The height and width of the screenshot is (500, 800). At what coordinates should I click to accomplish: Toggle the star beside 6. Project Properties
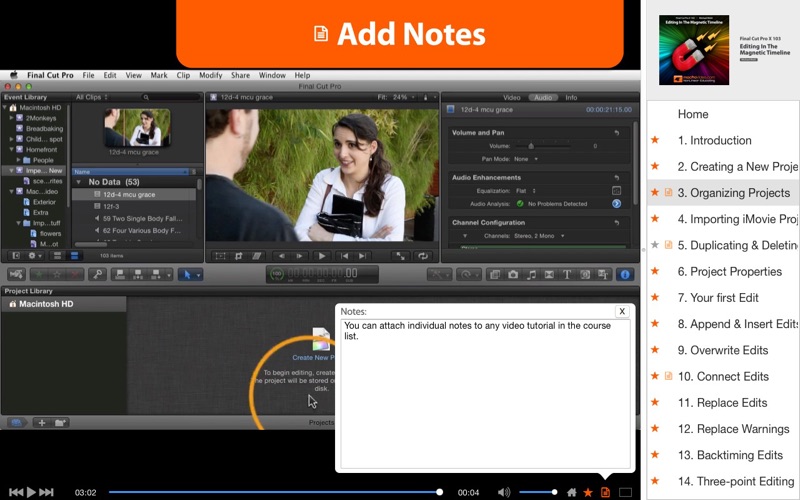tap(655, 271)
